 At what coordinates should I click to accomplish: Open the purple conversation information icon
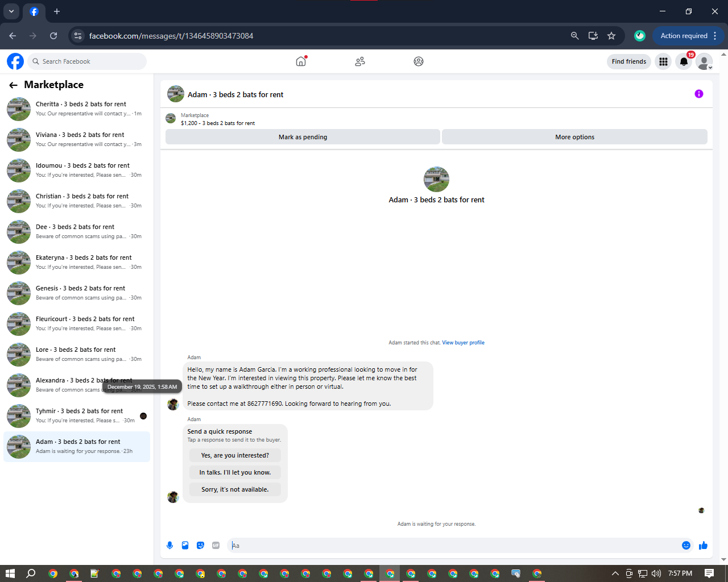point(699,94)
